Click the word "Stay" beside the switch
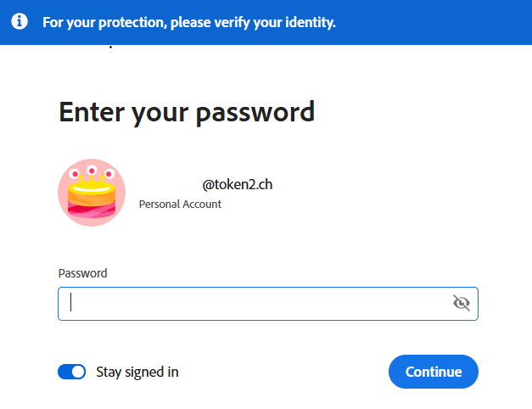Viewport: 532px width, 409px height. 109,372
